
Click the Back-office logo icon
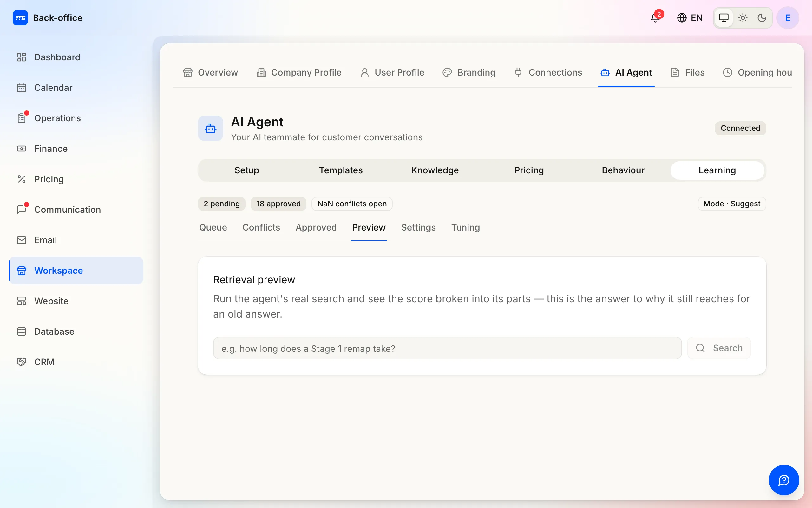point(20,18)
